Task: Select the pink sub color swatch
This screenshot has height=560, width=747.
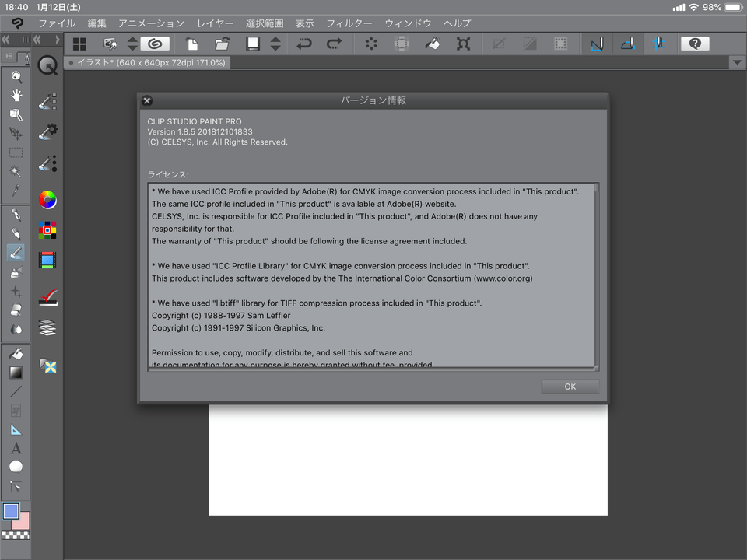Action: click(x=23, y=521)
